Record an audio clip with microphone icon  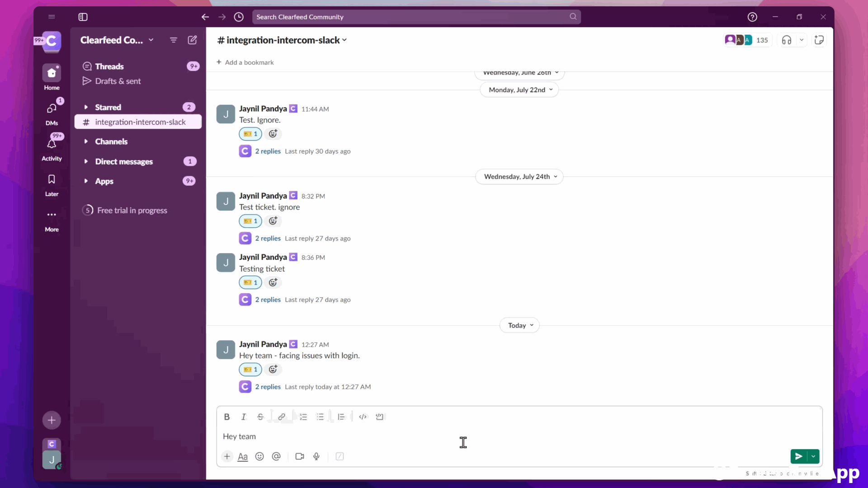click(x=316, y=456)
